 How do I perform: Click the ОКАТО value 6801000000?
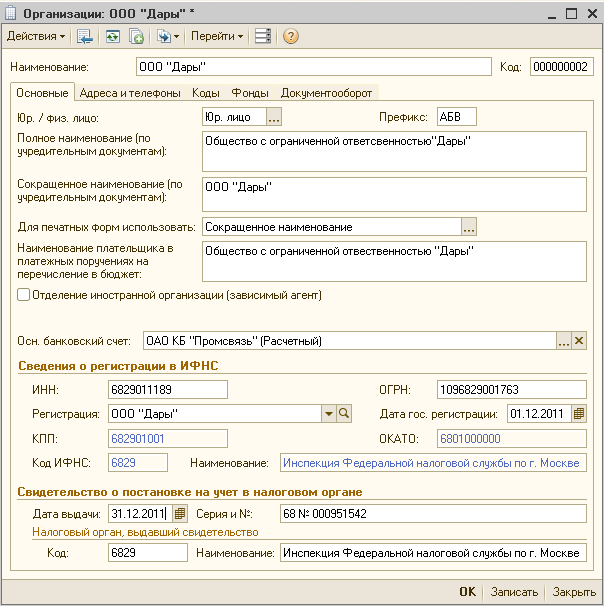click(x=512, y=439)
